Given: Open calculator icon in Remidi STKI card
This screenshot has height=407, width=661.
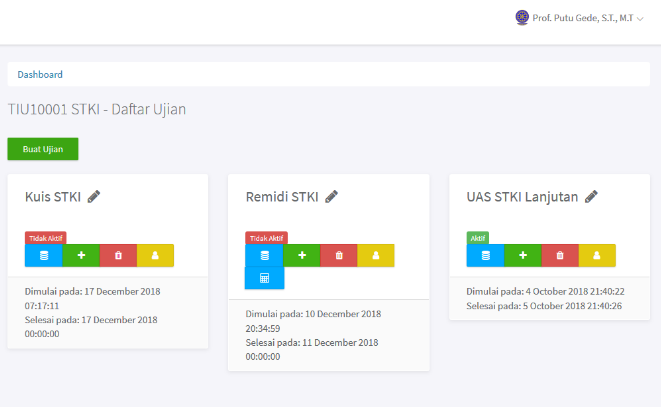Looking at the screenshot, I should 264,278.
